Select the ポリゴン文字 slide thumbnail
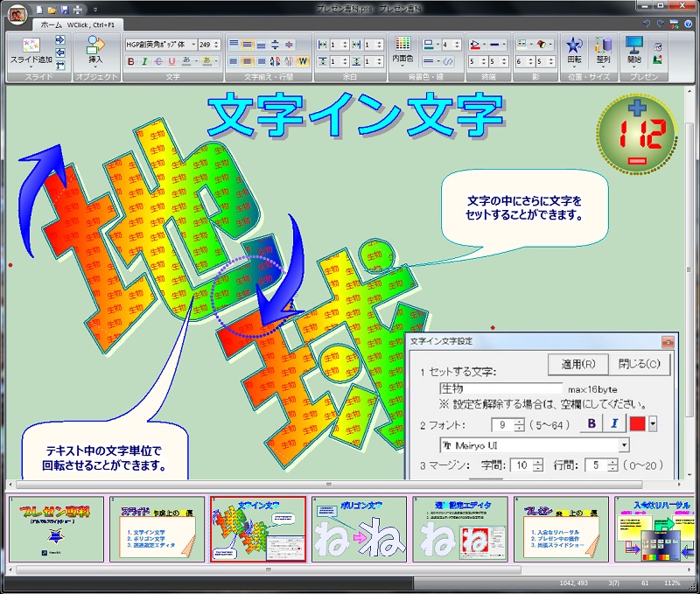Image resolution: width=700 pixels, height=594 pixels. click(x=360, y=529)
